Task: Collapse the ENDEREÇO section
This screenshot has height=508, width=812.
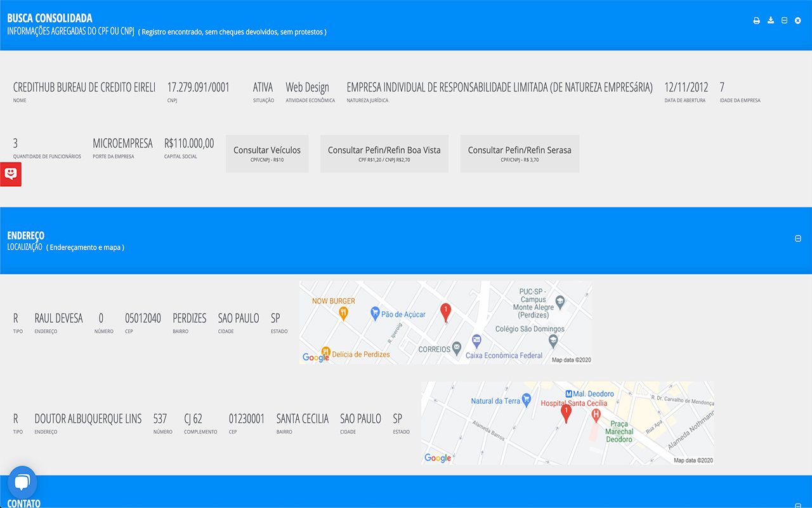Action: click(797, 238)
